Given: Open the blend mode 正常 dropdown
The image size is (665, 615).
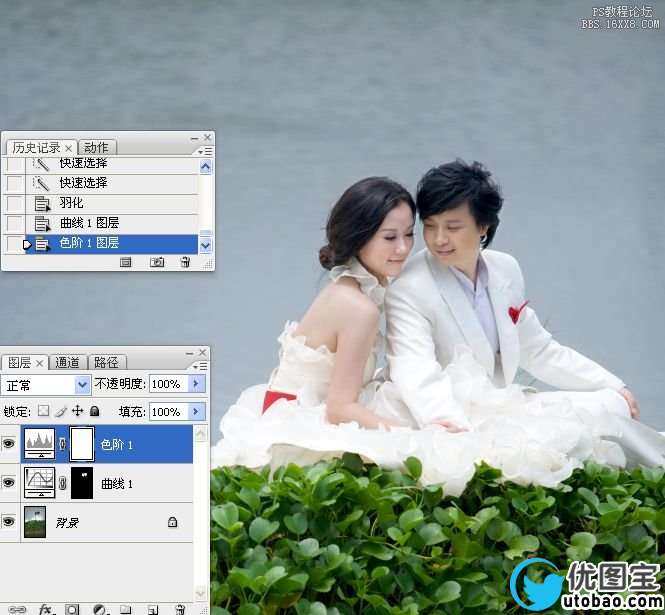Looking at the screenshot, I should click(x=83, y=384).
